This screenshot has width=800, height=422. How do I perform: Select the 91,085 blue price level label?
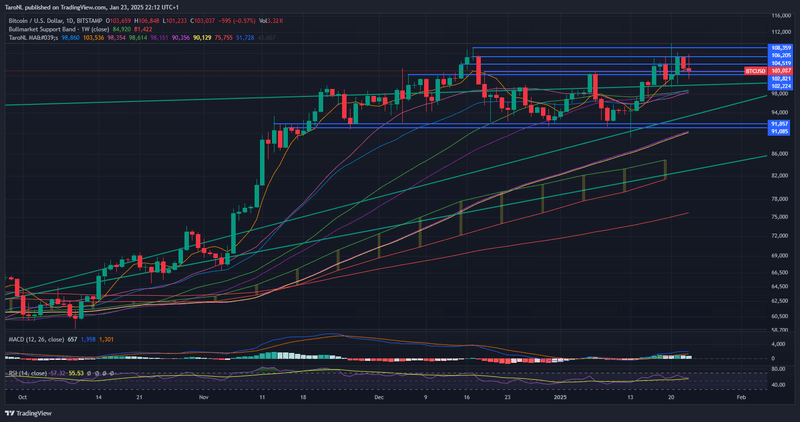point(779,132)
